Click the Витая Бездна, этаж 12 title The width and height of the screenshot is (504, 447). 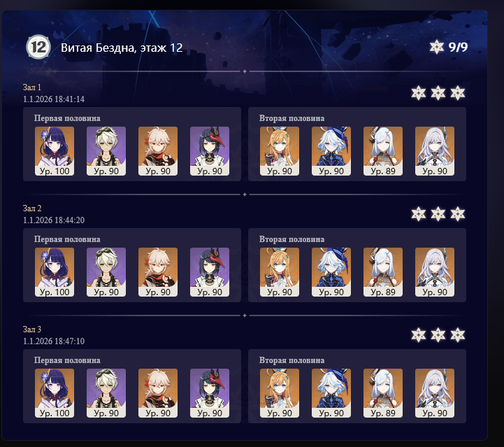click(122, 48)
